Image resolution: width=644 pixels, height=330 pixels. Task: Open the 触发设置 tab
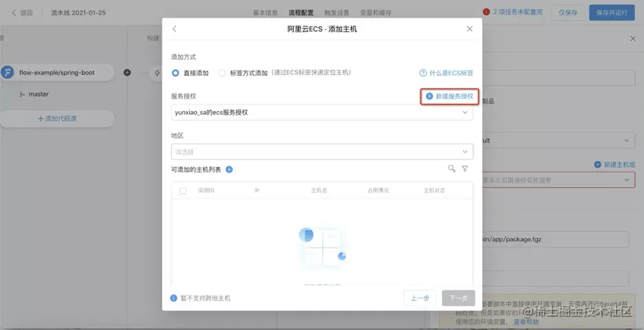pos(336,13)
